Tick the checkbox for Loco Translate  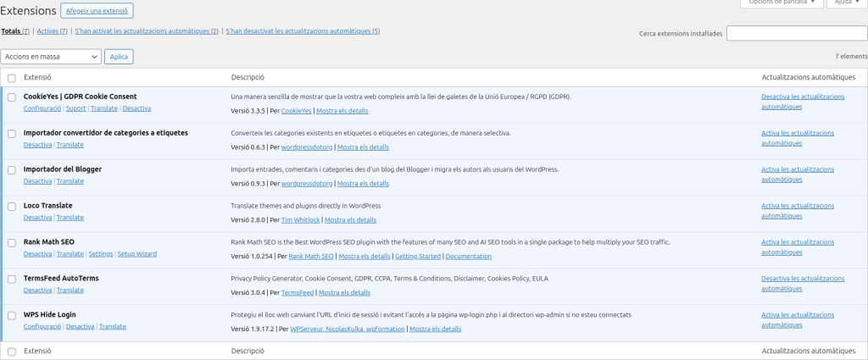12,206
